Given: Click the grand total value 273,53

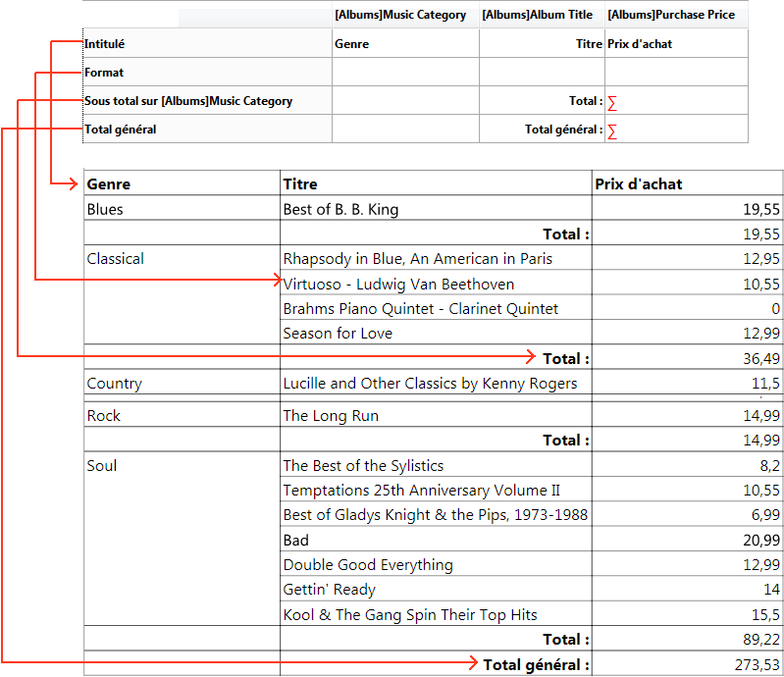Looking at the screenshot, I should pyautogui.click(x=757, y=665).
